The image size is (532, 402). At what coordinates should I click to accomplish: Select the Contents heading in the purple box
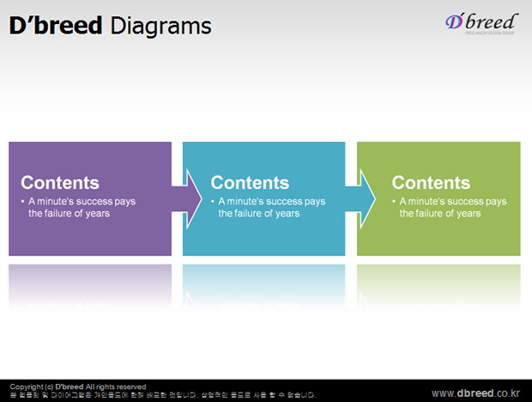pyautogui.click(x=60, y=183)
